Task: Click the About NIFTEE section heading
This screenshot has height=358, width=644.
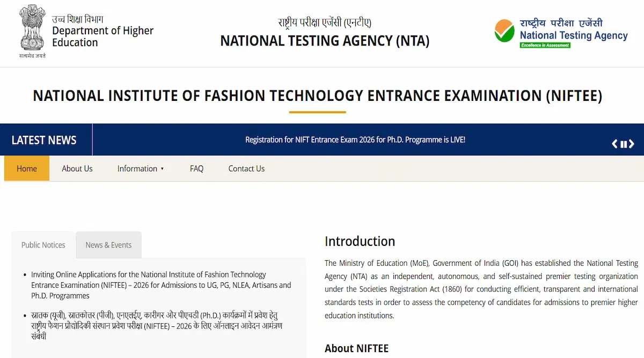Action: click(356, 348)
